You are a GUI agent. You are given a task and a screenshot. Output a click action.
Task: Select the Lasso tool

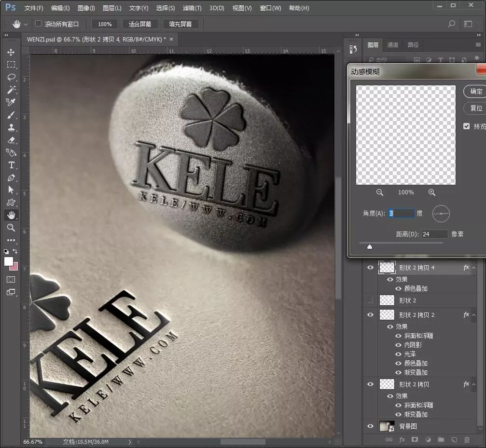(x=11, y=77)
